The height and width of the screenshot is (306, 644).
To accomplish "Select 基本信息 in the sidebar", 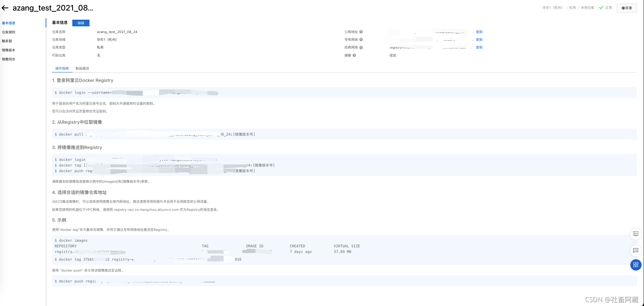I will tap(9, 23).
